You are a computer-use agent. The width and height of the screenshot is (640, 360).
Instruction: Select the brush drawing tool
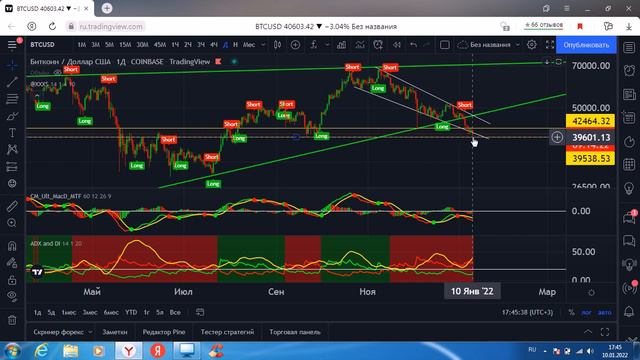tap(12, 116)
